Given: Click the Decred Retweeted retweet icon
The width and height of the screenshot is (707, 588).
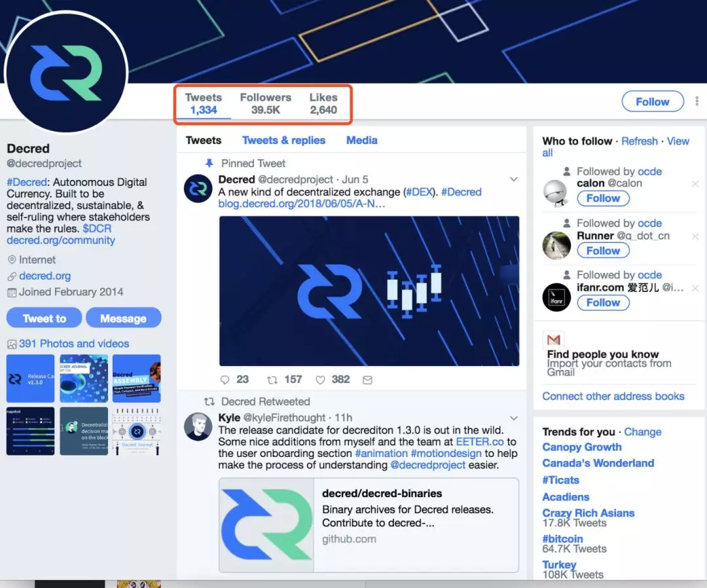Looking at the screenshot, I should (209, 401).
